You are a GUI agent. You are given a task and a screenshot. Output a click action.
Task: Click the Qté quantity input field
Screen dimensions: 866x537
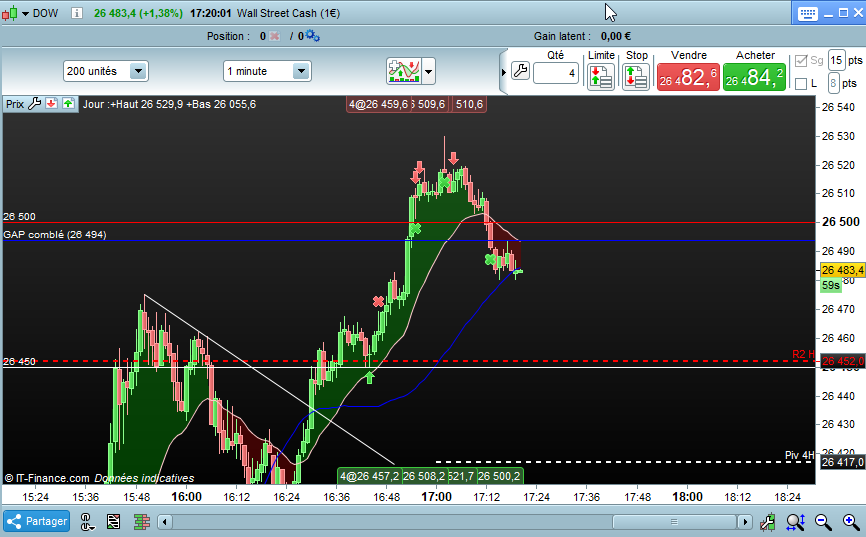(556, 73)
